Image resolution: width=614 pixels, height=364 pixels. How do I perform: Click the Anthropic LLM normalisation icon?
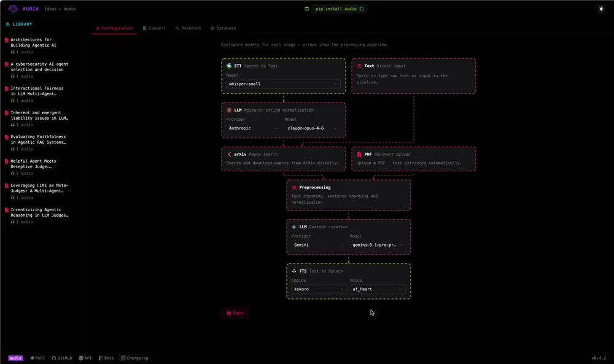click(229, 110)
